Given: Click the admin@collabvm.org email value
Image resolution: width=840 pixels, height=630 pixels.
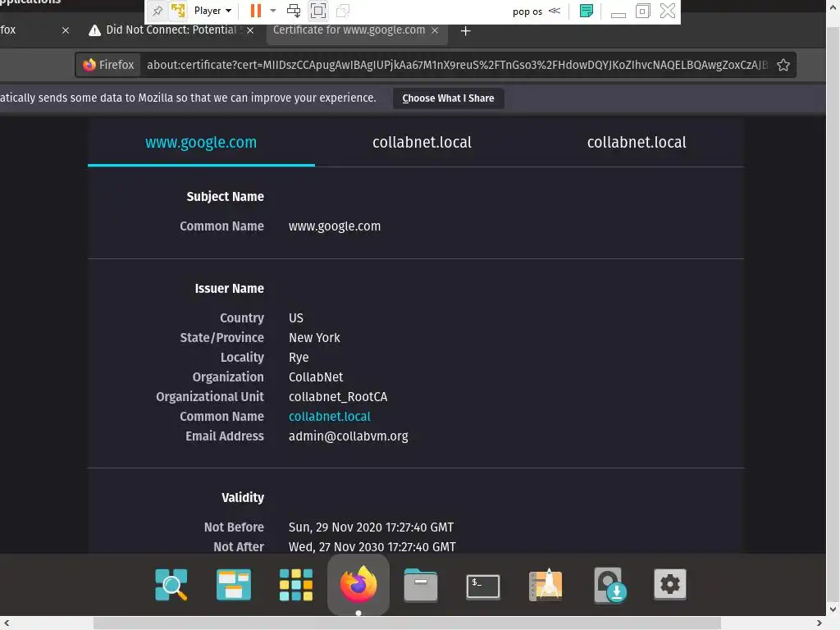Looking at the screenshot, I should click(x=348, y=436).
